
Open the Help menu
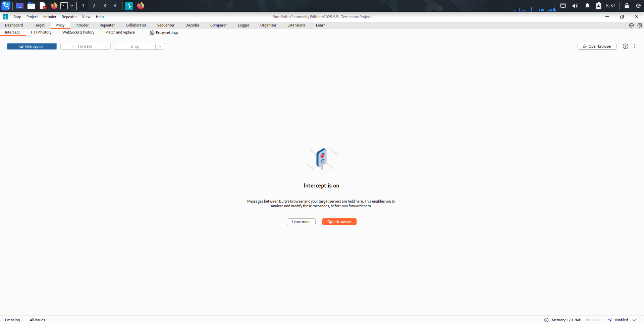(x=100, y=17)
